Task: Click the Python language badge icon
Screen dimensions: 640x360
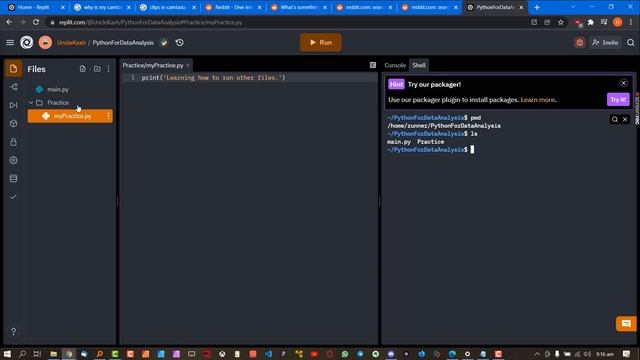Action: click(x=164, y=42)
